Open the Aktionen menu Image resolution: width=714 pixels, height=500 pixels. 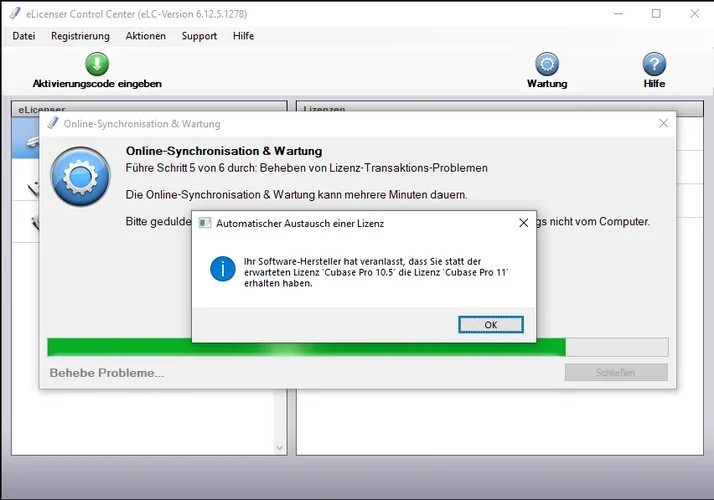pos(146,36)
